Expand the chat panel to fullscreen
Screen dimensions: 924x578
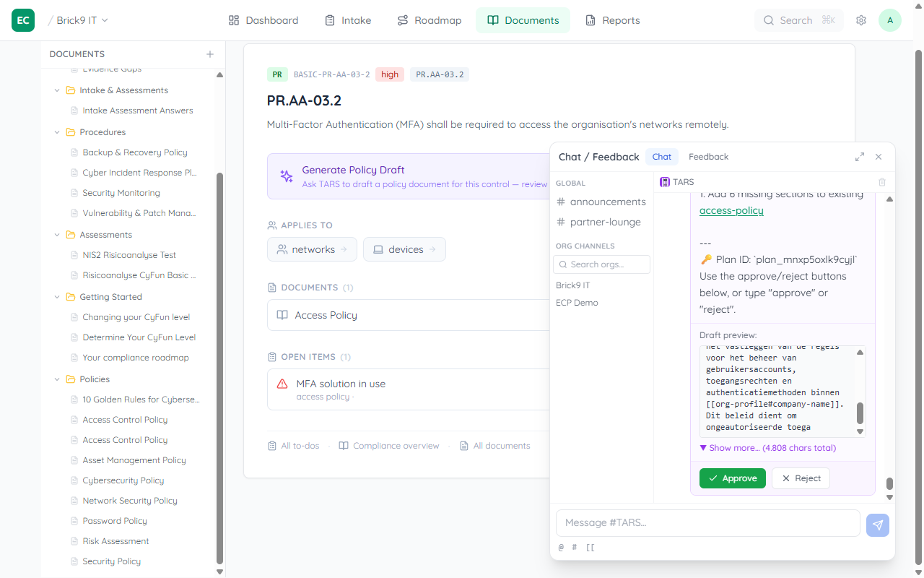(x=860, y=157)
